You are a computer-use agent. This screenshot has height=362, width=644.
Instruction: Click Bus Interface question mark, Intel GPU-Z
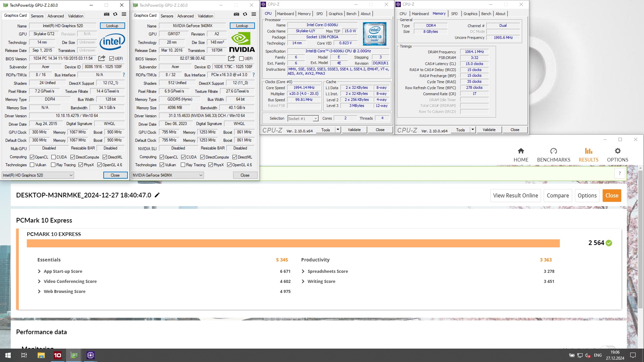[124, 75]
